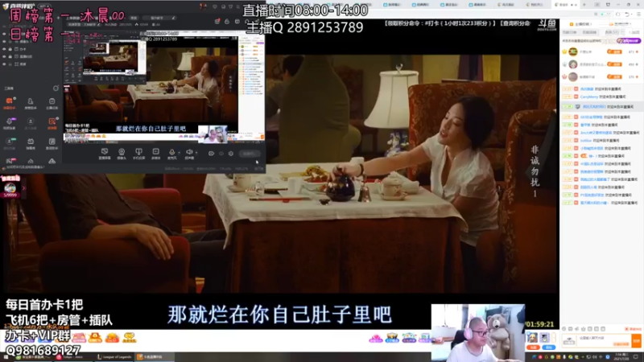Open League of Legends from the taskbar
The image size is (644, 362).
[x=114, y=357]
